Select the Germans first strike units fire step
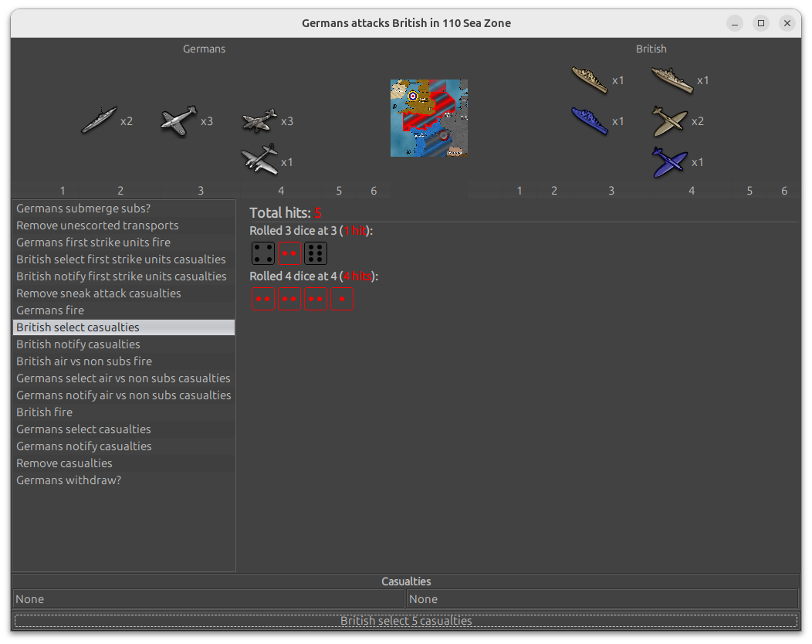812x644 pixels. pos(93,242)
